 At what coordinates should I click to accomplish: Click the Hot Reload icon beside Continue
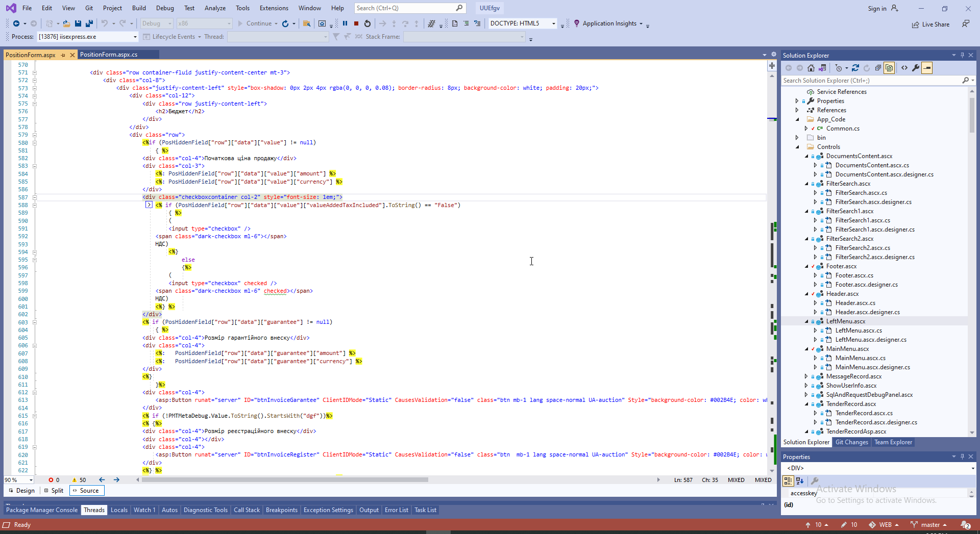(x=285, y=23)
